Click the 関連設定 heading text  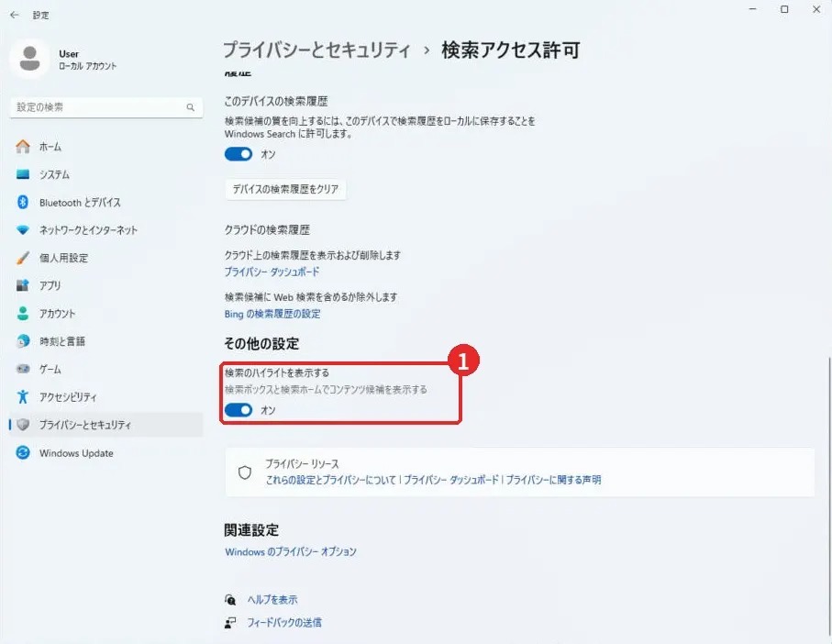pos(251,530)
